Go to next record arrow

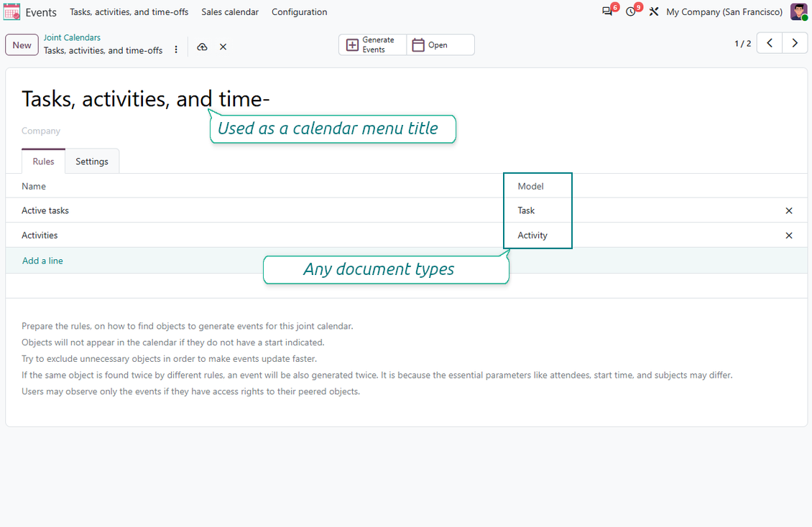click(x=795, y=43)
